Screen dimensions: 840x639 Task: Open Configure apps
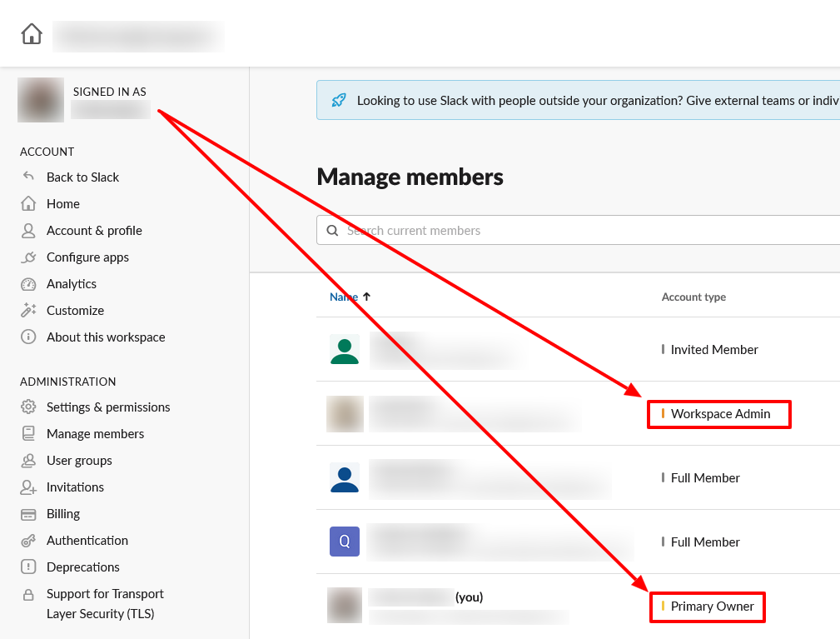(x=88, y=257)
